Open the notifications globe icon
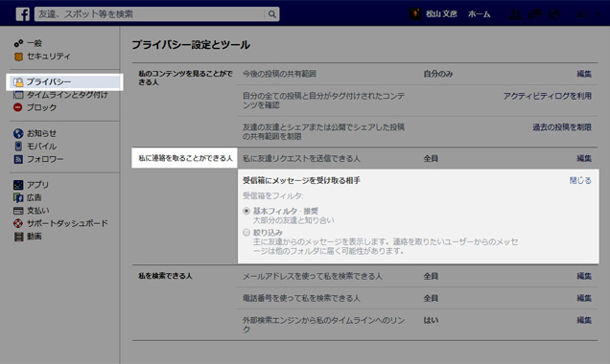 point(554,14)
